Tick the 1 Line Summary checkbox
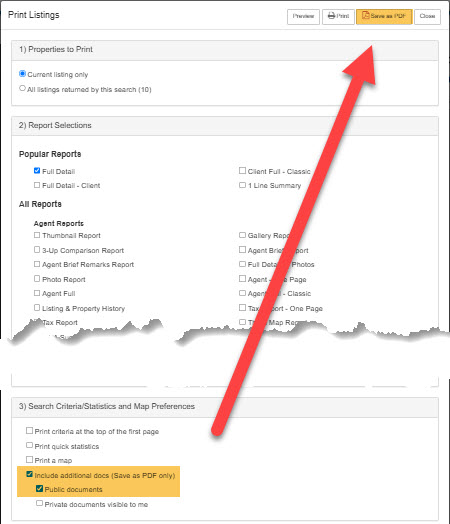The width and height of the screenshot is (450, 524). 243,185
